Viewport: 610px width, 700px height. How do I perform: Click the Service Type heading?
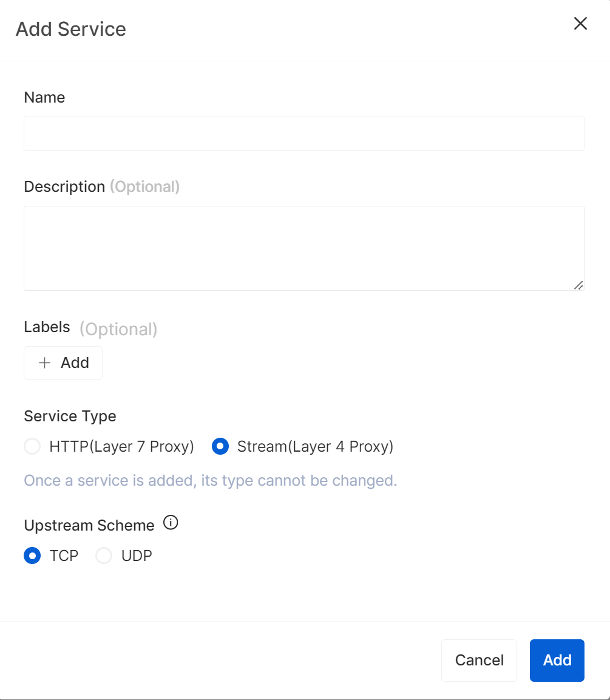tap(70, 416)
